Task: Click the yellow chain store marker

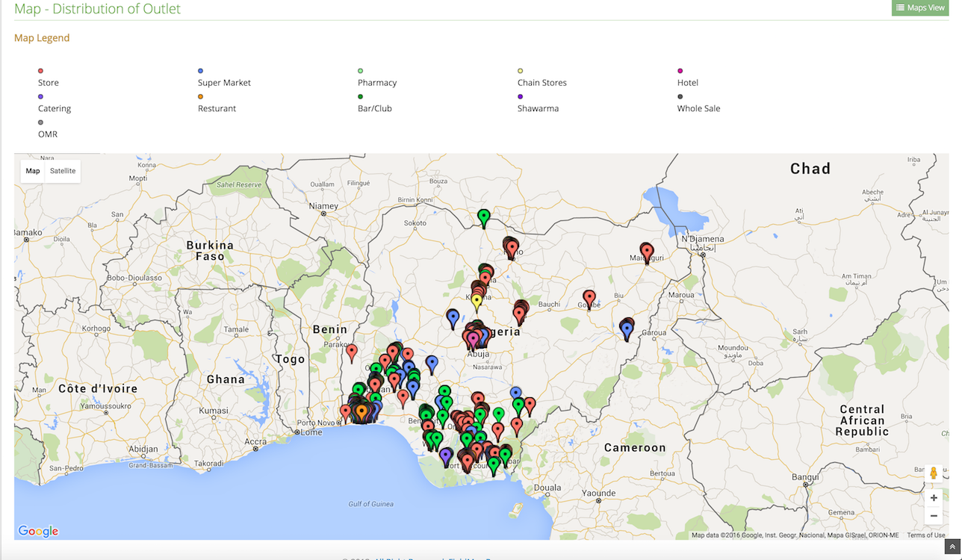Action: [x=477, y=302]
